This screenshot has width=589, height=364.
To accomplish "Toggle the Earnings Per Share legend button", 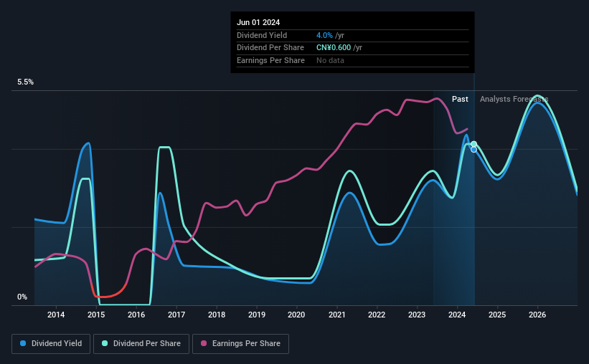I will click(240, 344).
